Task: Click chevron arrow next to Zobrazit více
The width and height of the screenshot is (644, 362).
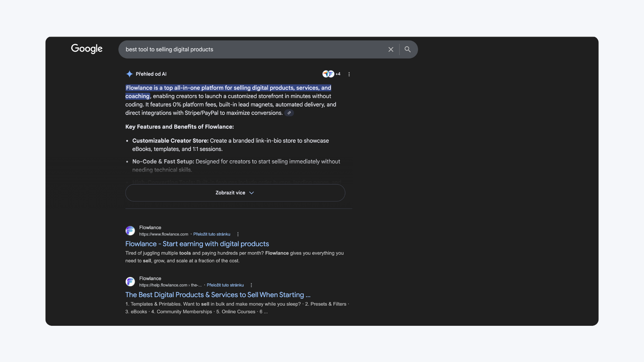Action: click(252, 193)
